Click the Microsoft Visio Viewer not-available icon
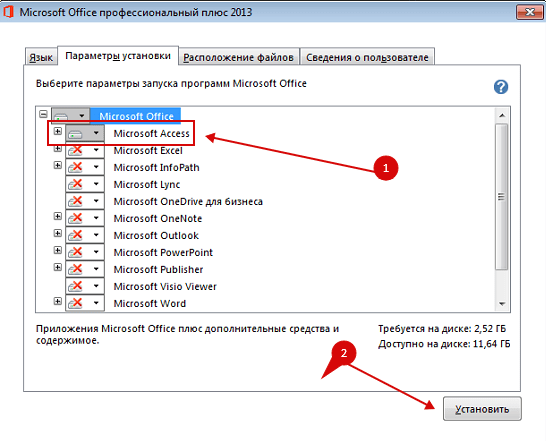The width and height of the screenshot is (546, 441). click(x=76, y=286)
